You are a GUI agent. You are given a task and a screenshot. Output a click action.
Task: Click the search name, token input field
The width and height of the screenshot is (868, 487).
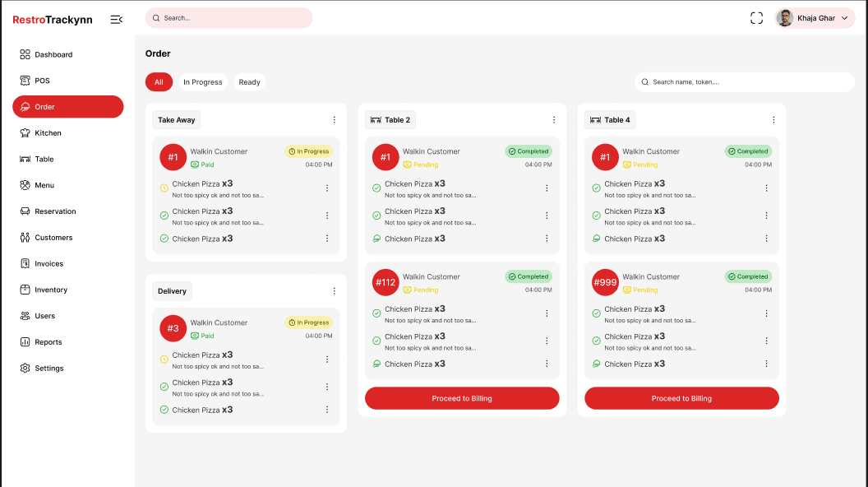(744, 81)
